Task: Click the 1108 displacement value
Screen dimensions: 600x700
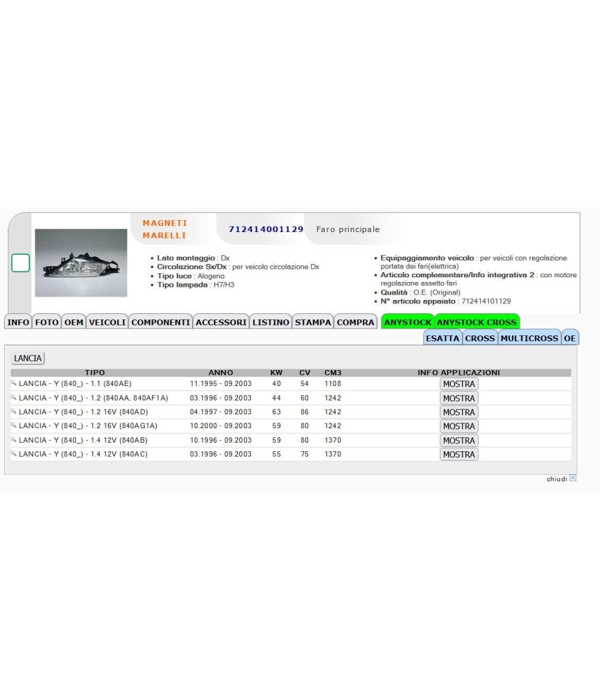Action: point(333,383)
